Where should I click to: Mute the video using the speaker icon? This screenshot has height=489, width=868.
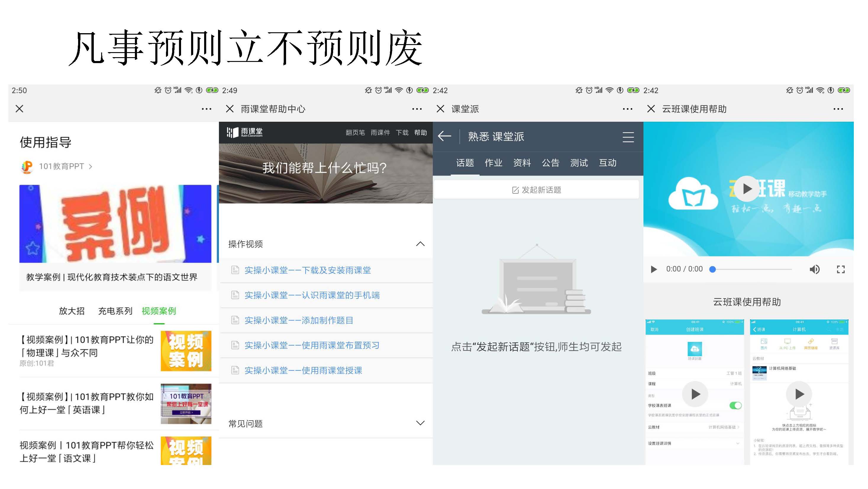[x=814, y=269]
